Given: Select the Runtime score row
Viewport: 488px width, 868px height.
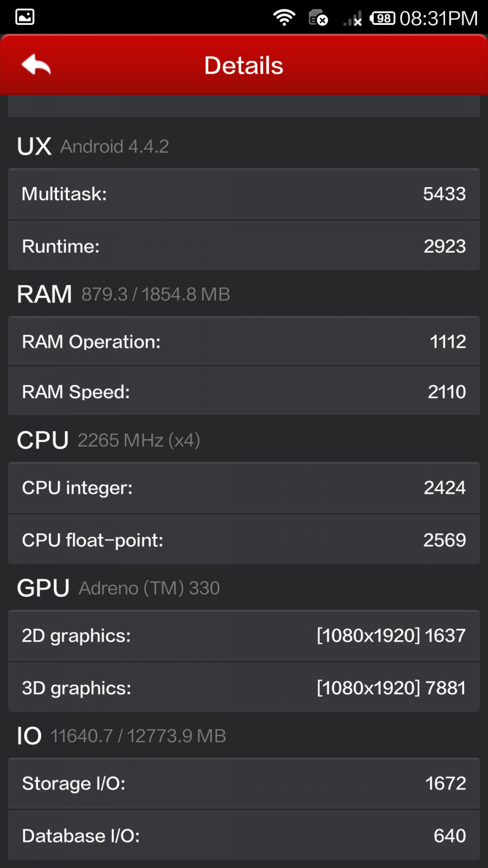Looking at the screenshot, I should pos(244,246).
